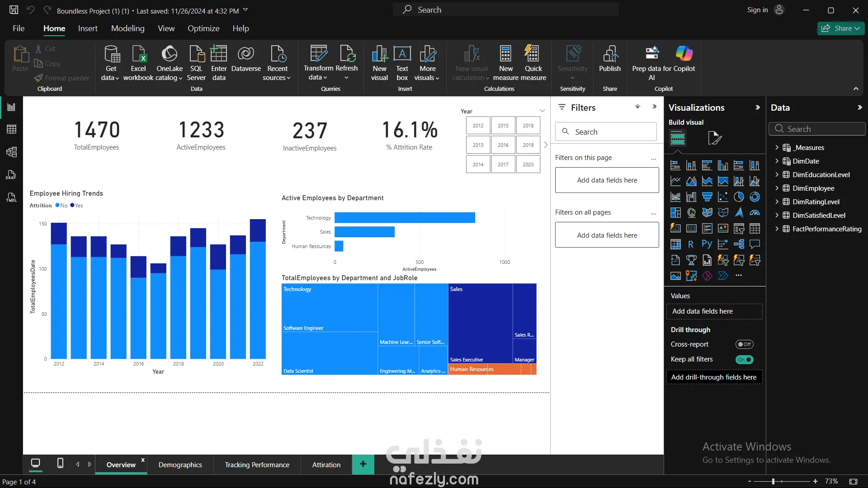Select the pie chart visual icon
Viewport: 868px width, 488px height.
739,197
